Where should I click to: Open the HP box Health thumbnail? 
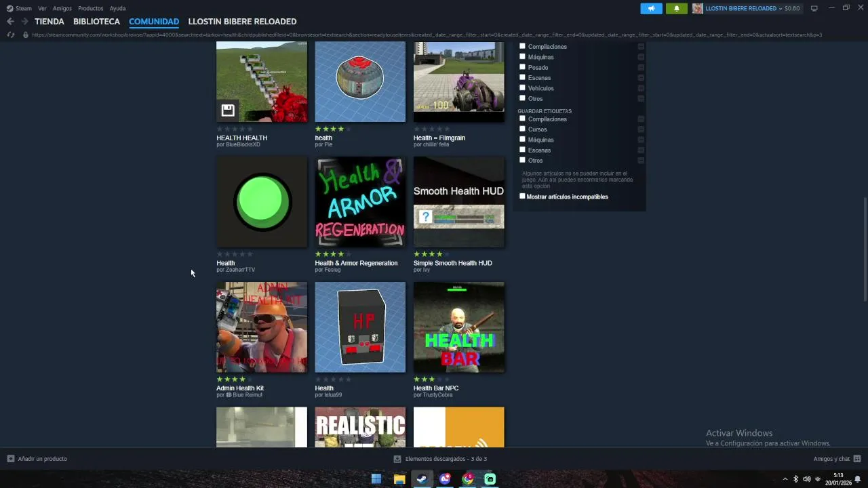(x=360, y=327)
